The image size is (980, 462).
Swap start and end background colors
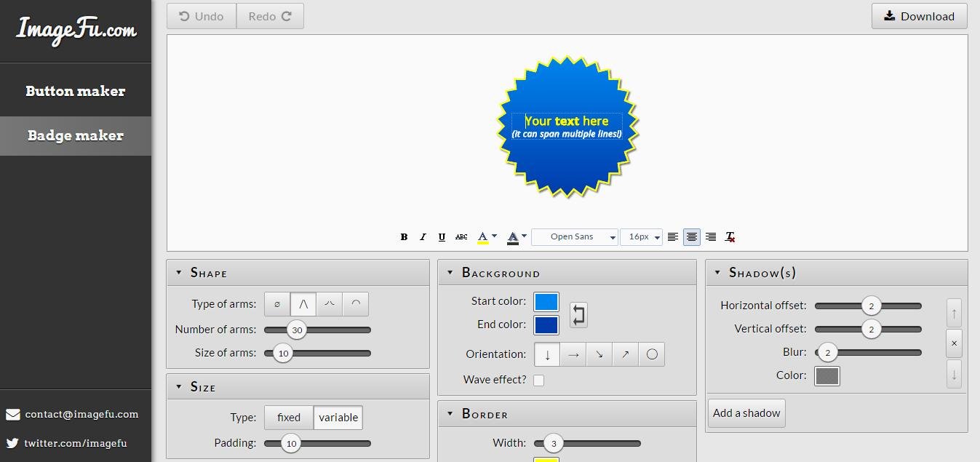578,314
